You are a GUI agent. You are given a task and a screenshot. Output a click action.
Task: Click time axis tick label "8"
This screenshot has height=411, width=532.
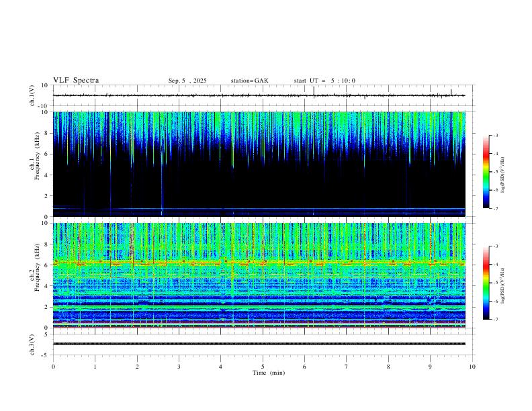[388, 367]
